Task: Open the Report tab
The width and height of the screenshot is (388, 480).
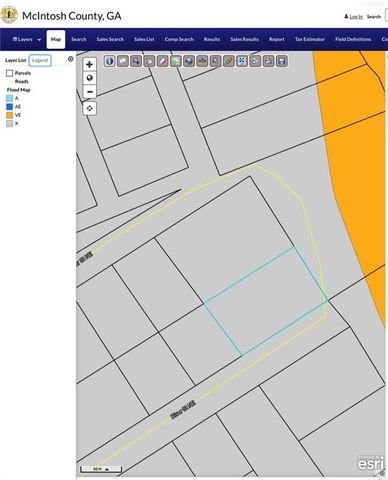Action: pos(277,39)
